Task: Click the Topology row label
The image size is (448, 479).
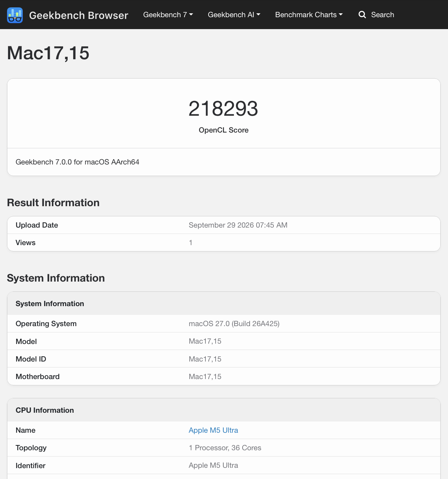Action: (x=31, y=448)
